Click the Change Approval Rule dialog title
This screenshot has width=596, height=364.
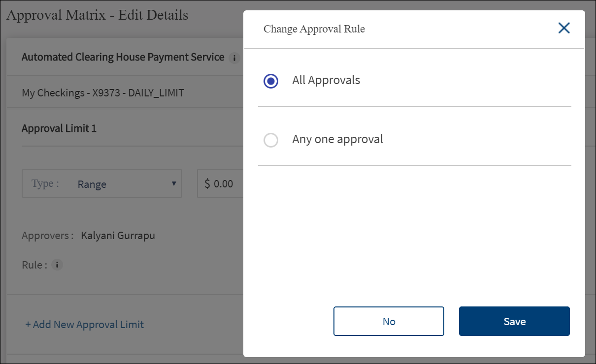coord(314,29)
